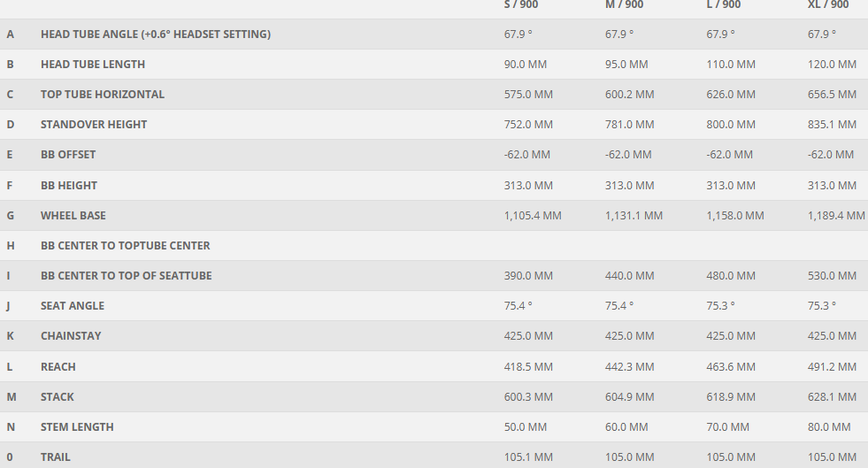Click the Stack value 628.1 MM

tap(832, 397)
